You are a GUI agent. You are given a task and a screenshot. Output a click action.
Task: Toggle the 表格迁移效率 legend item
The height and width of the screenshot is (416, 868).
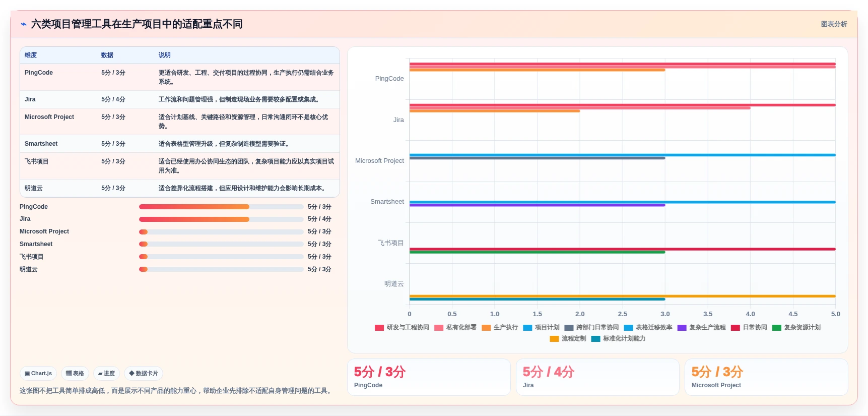(x=648, y=328)
